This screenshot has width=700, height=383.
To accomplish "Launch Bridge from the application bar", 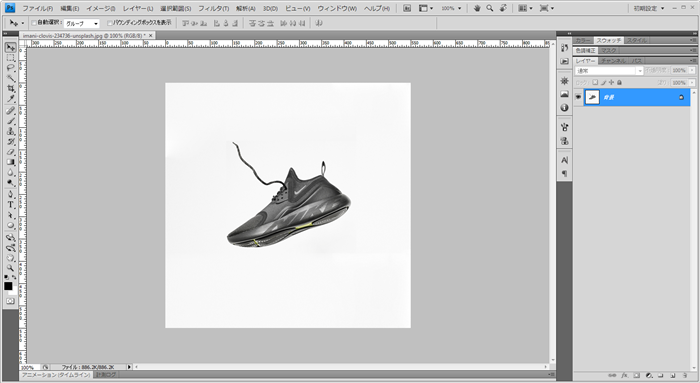I will (407, 8).
